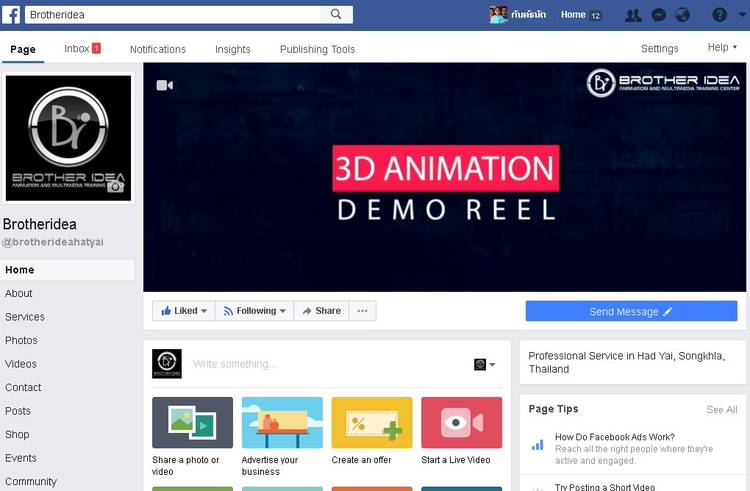This screenshot has height=491, width=750.
Task: Open the Publishing Tools tab
Action: click(x=317, y=49)
